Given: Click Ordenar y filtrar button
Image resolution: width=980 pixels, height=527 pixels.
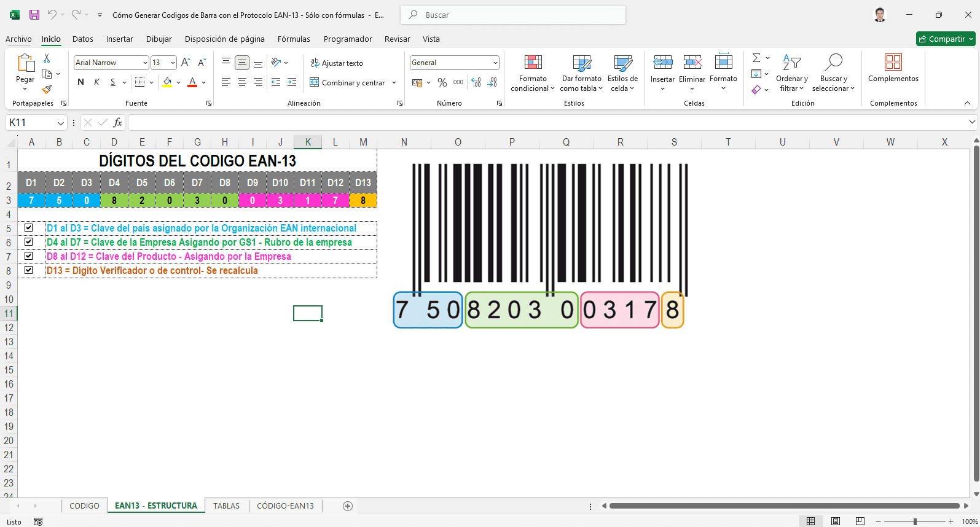Looking at the screenshot, I should point(791,73).
